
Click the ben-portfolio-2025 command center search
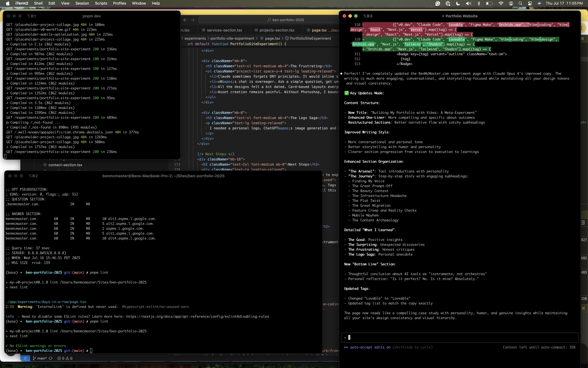(x=269, y=20)
